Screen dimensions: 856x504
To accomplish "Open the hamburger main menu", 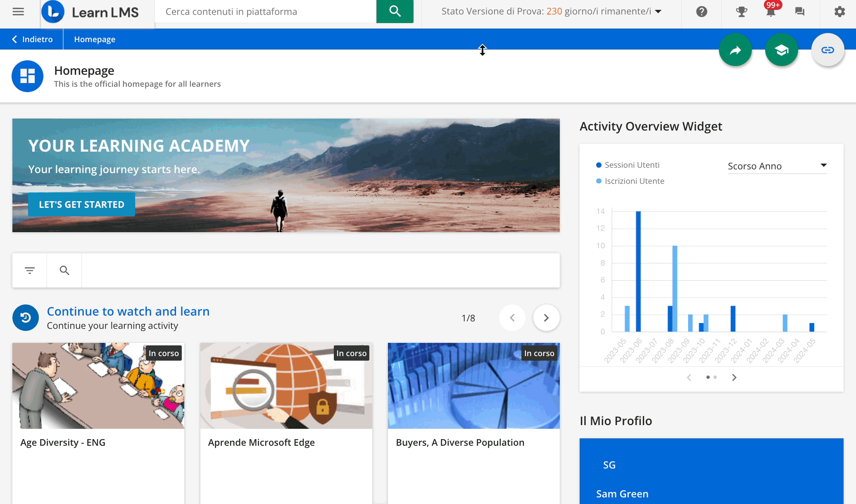I will 18,12.
